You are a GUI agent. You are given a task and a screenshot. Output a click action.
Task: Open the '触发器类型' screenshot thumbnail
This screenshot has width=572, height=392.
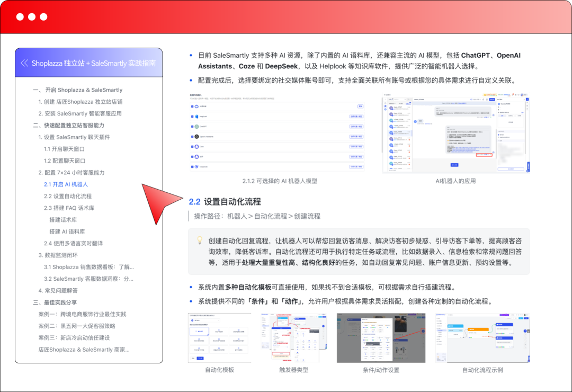[293, 337]
